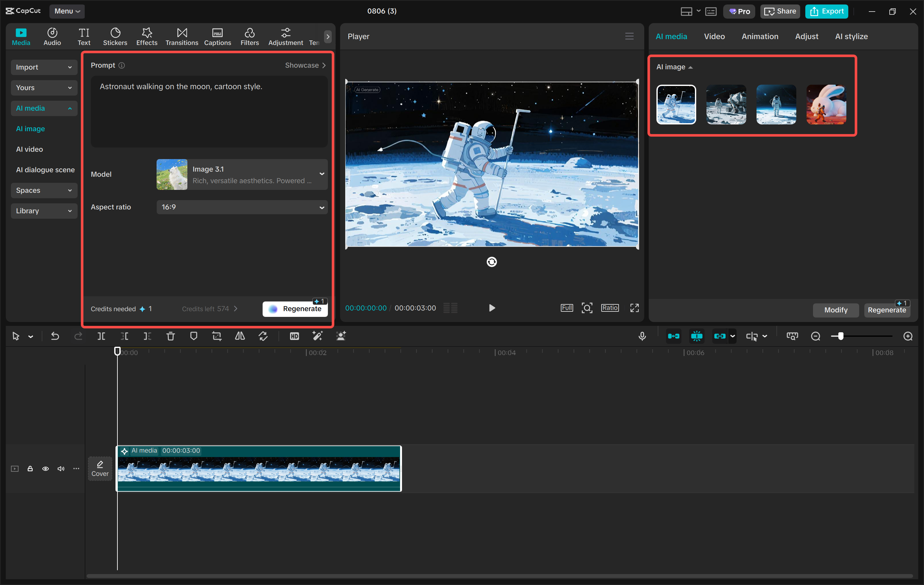Open the Model dropdown Image 3.1
924x585 pixels.
point(242,174)
